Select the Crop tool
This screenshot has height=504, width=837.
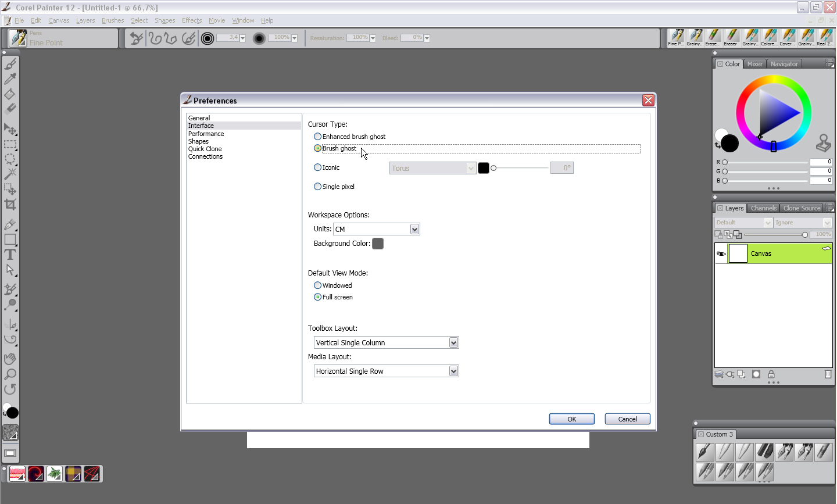coord(10,205)
